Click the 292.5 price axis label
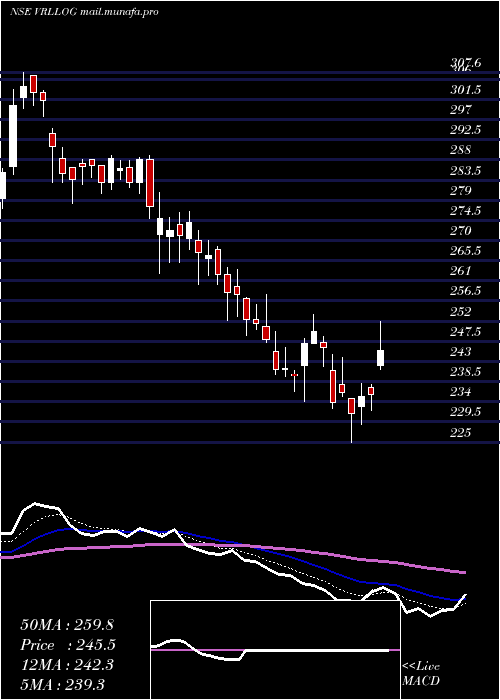Viewport: 500px width, 700px height. 466,130
